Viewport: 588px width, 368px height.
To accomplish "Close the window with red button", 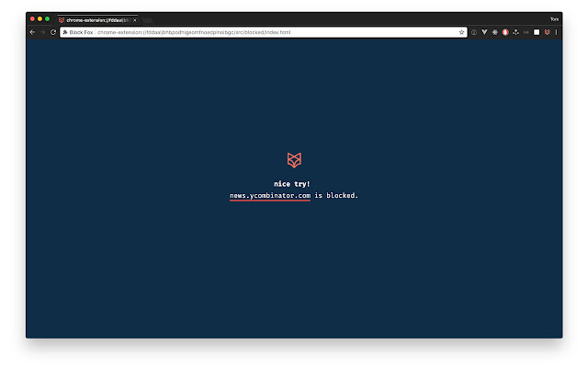I will click(32, 18).
